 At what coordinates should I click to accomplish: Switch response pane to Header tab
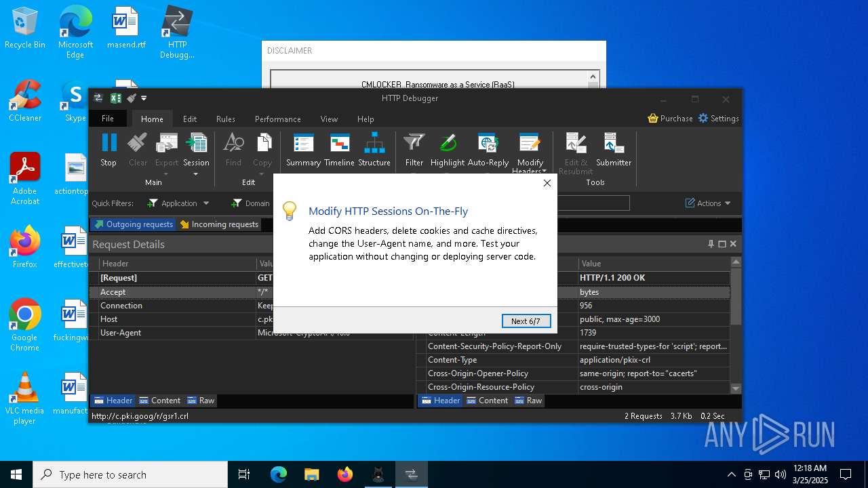click(441, 401)
